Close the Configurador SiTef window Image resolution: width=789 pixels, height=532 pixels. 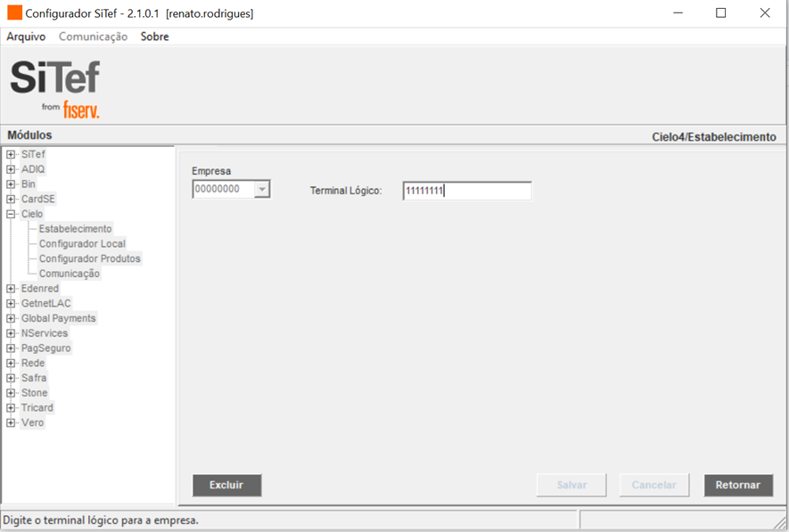pos(765,13)
